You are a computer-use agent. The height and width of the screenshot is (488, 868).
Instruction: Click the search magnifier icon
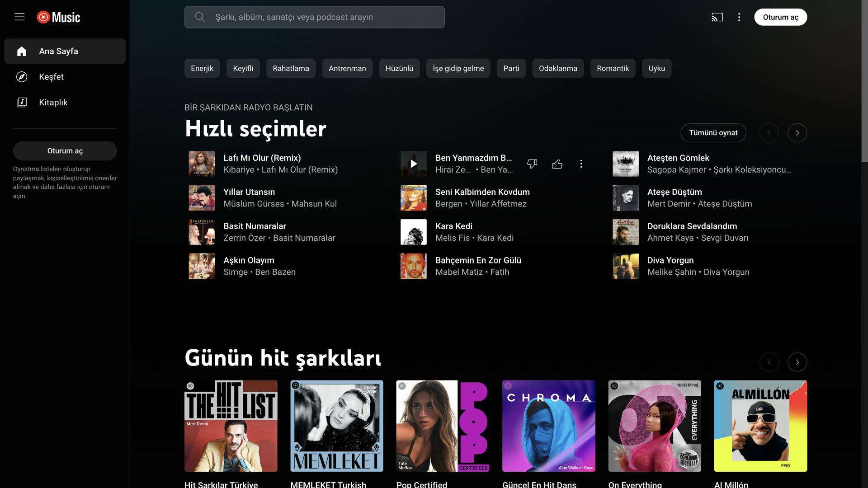tap(199, 17)
